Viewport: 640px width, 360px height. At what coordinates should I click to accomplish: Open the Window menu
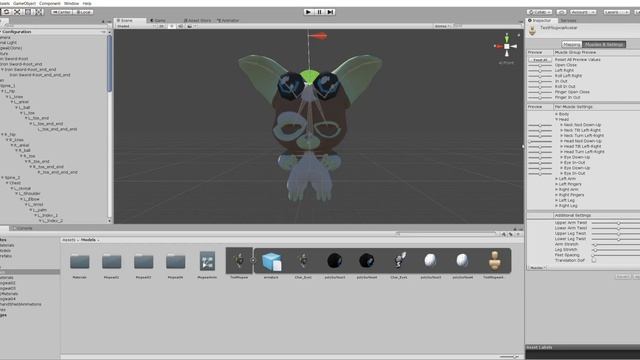(x=71, y=3)
